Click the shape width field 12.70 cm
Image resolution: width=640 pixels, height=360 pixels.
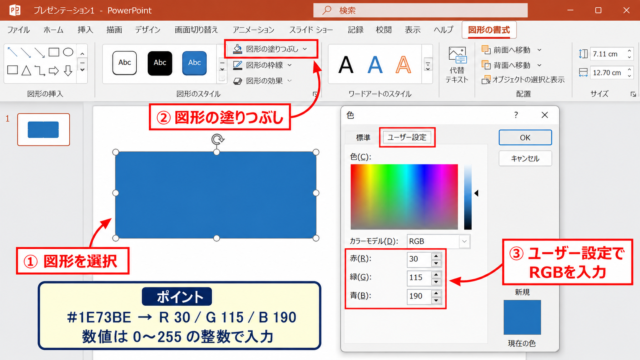tap(608, 73)
